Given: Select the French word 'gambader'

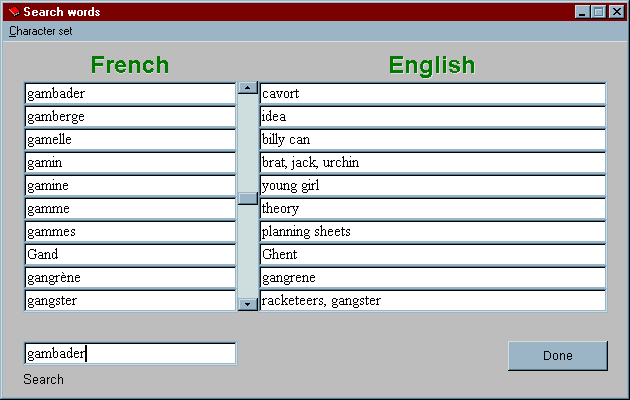Looking at the screenshot, I should click(x=130, y=94).
